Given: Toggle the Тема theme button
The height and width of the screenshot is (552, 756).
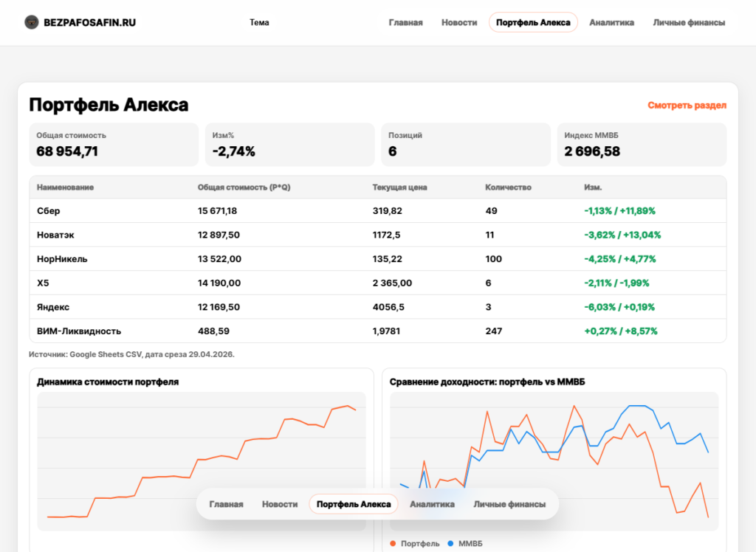Looking at the screenshot, I should [x=259, y=22].
